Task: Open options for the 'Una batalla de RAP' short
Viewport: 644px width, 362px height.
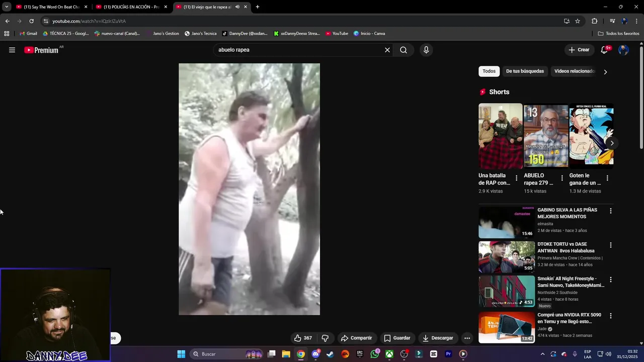Action: tap(516, 178)
